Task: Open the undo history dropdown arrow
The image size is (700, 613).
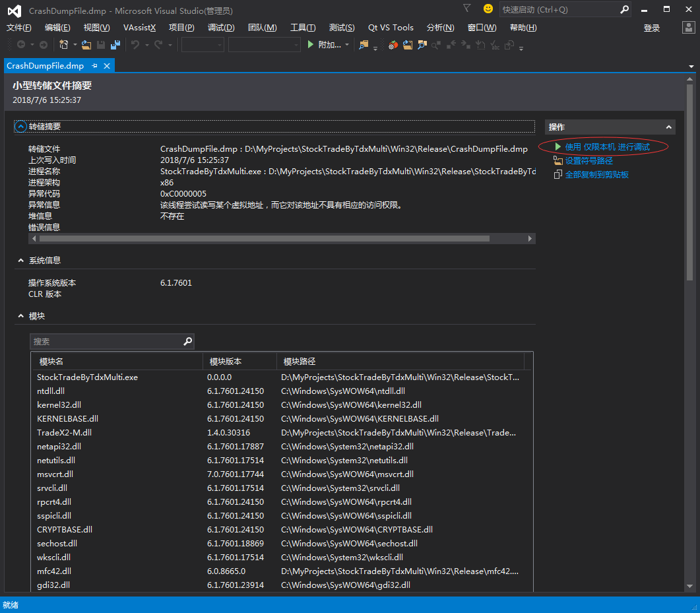Action: (147, 45)
